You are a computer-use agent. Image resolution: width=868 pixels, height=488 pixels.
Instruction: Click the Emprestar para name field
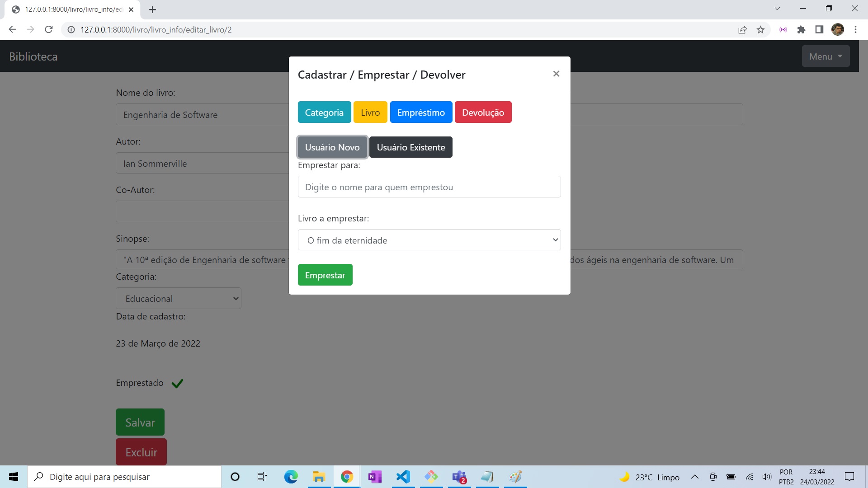[429, 187]
